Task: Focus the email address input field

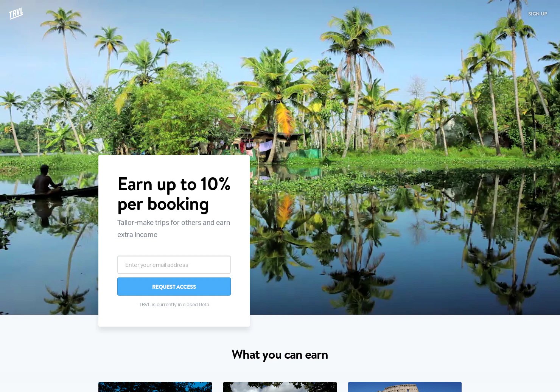Action: point(174,265)
